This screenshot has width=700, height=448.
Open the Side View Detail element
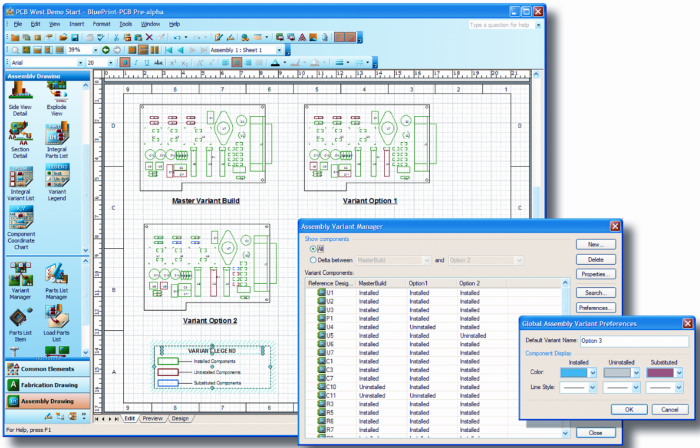tap(20, 100)
